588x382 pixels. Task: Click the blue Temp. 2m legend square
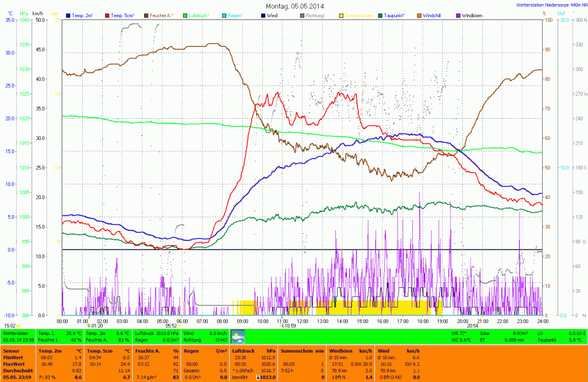[69, 15]
